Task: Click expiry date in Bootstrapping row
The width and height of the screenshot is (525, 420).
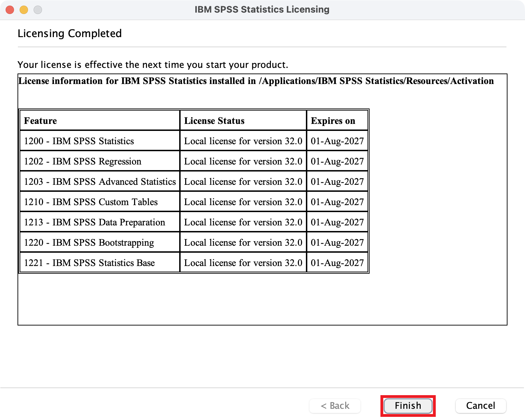Action: (337, 243)
